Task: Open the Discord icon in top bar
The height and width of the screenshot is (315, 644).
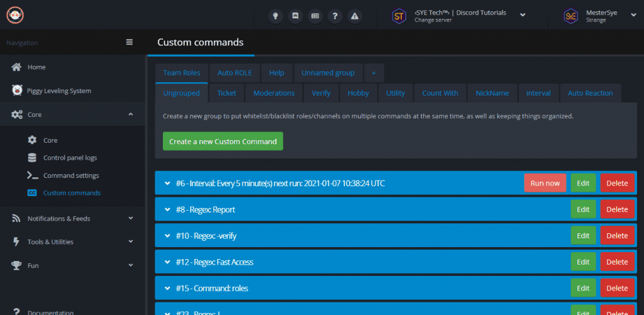Action: 295,16
